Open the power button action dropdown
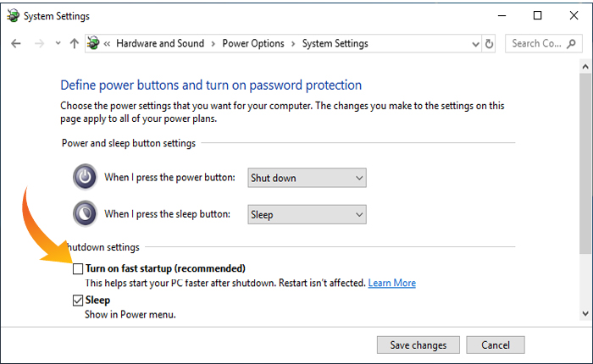The width and height of the screenshot is (593, 364). [307, 178]
